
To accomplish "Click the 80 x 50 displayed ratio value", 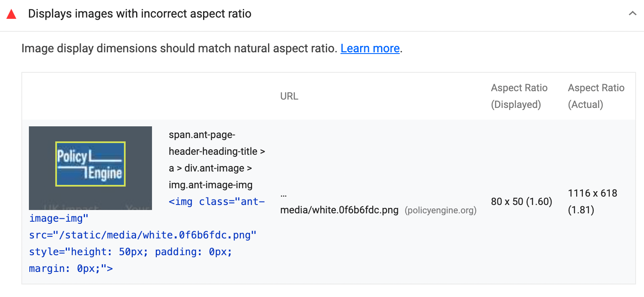I will pos(522,201).
